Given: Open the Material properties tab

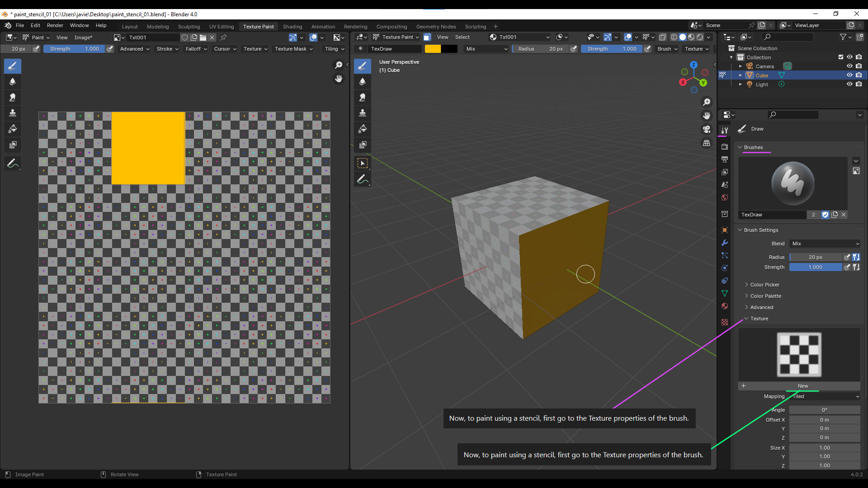Looking at the screenshot, I should tap(725, 306).
